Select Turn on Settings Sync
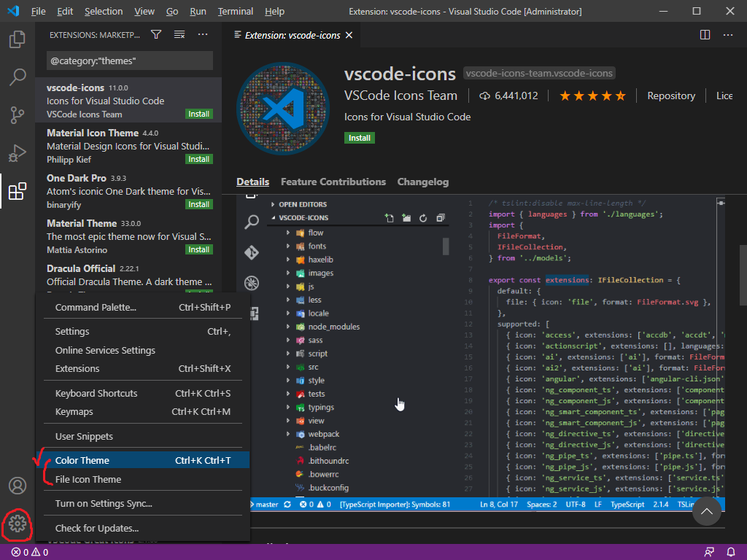The image size is (747, 560). [104, 503]
